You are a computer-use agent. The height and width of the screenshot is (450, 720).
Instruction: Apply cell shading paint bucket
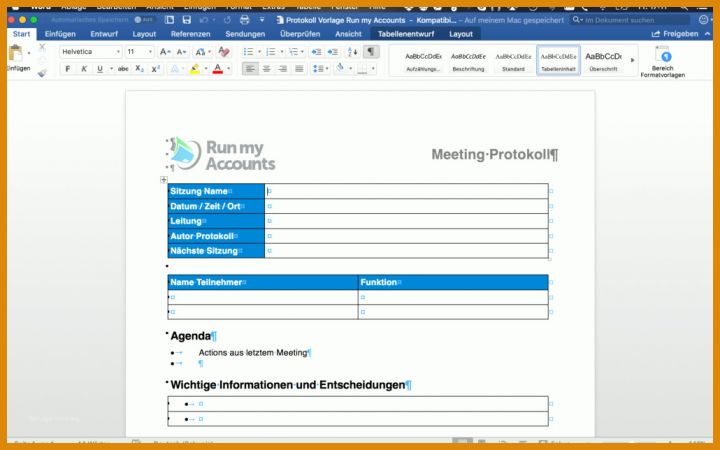[x=340, y=69]
